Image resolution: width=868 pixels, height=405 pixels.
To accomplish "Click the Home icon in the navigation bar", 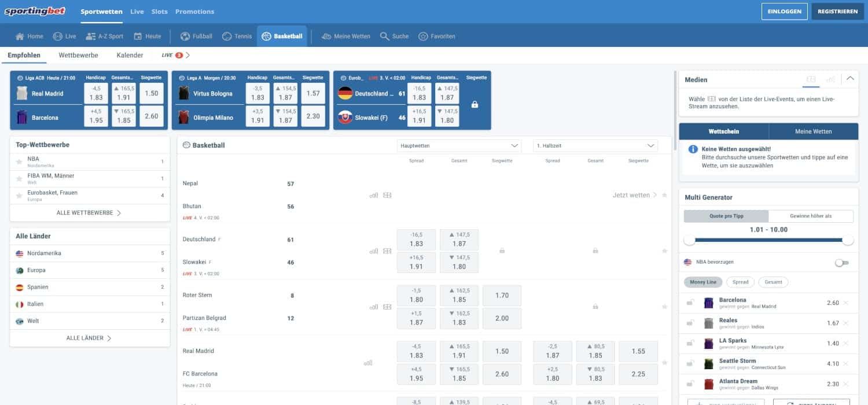I will point(20,36).
